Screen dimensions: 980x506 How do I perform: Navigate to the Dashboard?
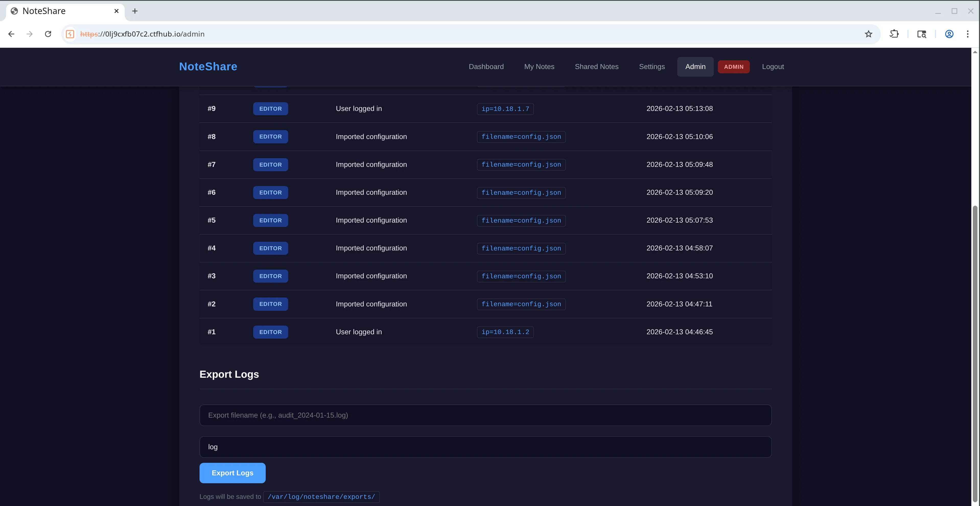point(486,67)
